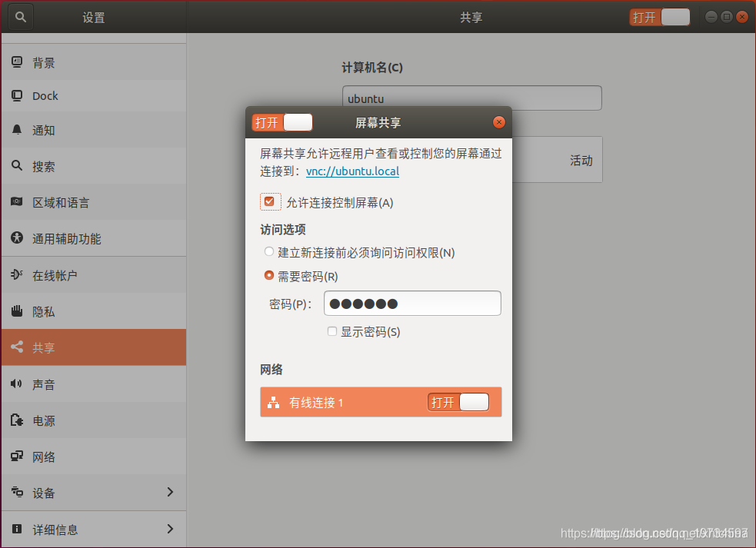Click the 通知 bell icon

pyautogui.click(x=17, y=130)
